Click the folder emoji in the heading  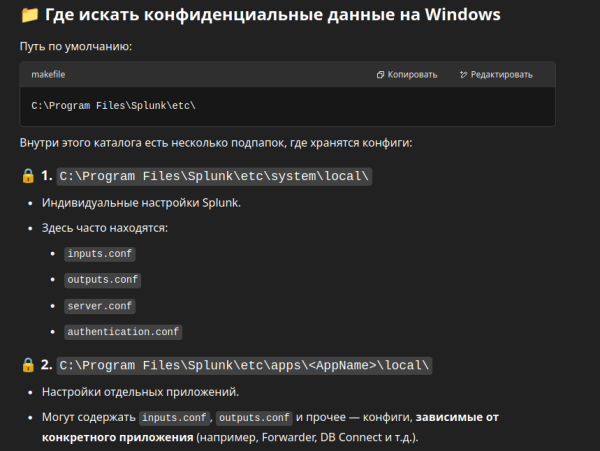[x=29, y=15]
